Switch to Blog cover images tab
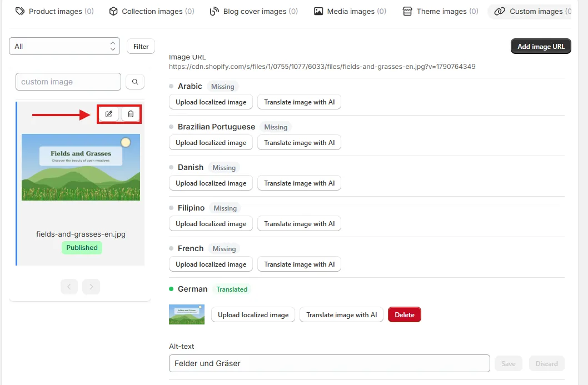Viewport: 588px width, 385px height. (x=254, y=11)
